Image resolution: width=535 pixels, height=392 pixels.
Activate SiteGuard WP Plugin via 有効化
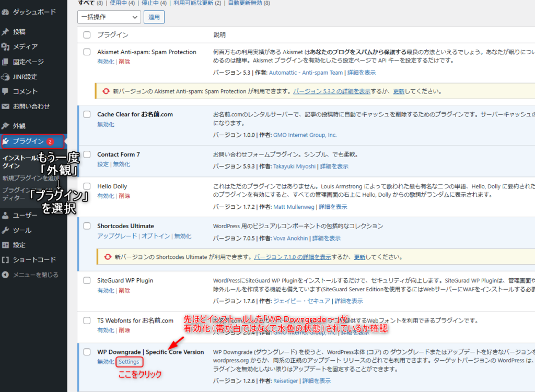pyautogui.click(x=106, y=290)
